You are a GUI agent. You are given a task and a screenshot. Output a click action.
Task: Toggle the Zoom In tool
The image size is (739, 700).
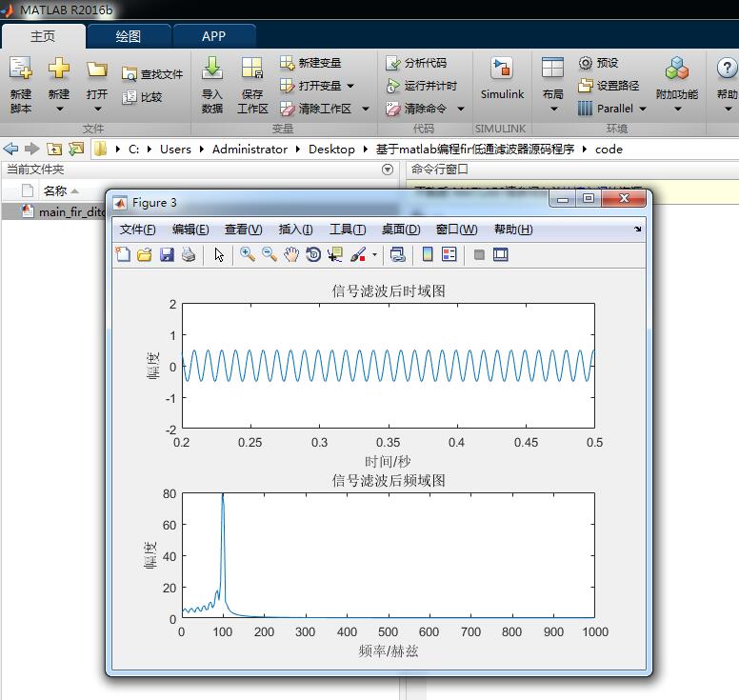click(x=248, y=254)
